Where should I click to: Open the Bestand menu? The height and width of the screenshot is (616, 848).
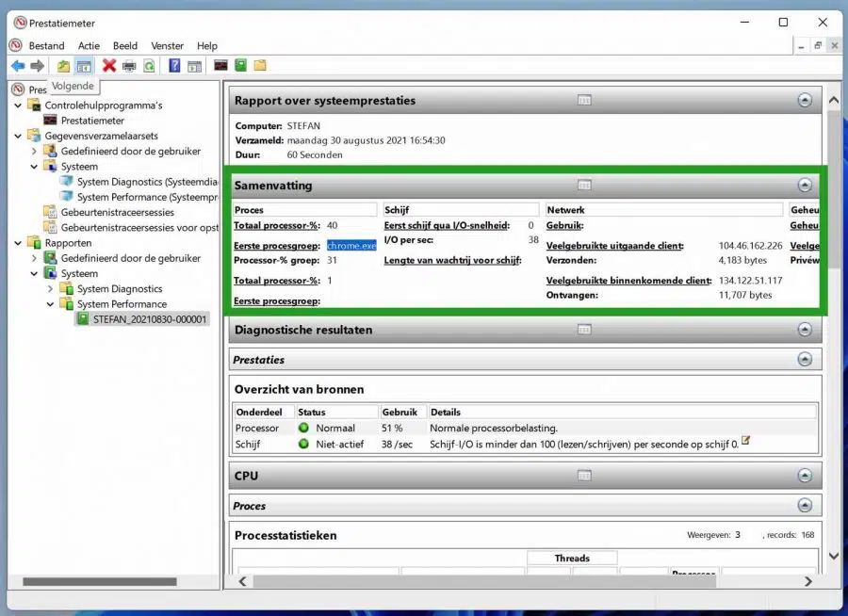point(46,46)
